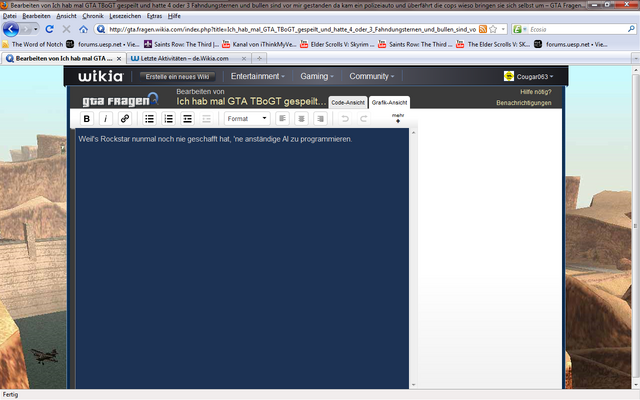The height and width of the screenshot is (400, 640).
Task: Open the Cougar063 user menu
Action: [529, 76]
